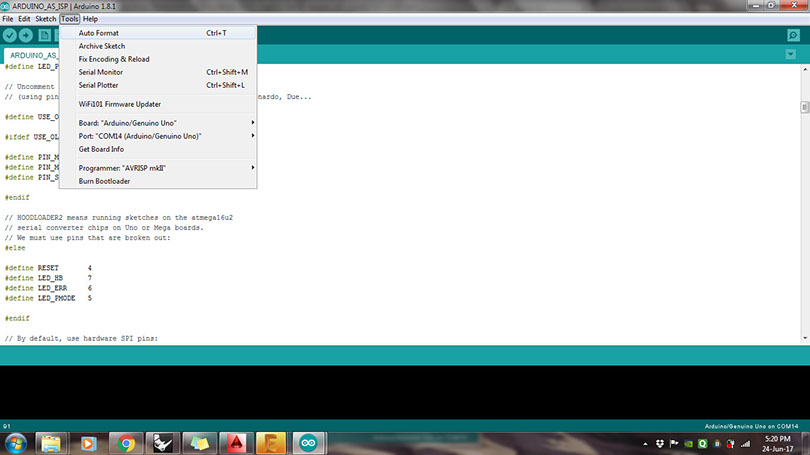Show hidden system tray icons arrow
Image resolution: width=810 pixels, height=455 pixels.
(x=645, y=444)
